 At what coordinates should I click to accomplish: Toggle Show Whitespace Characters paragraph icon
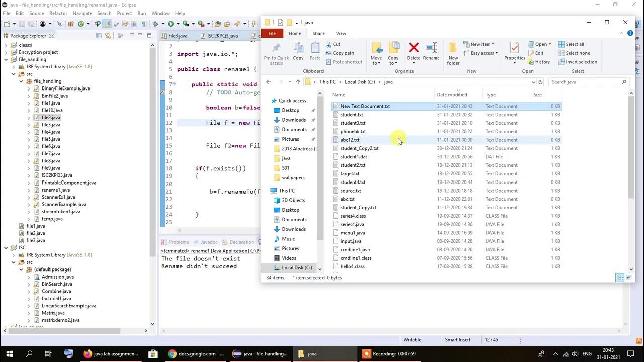point(144,24)
